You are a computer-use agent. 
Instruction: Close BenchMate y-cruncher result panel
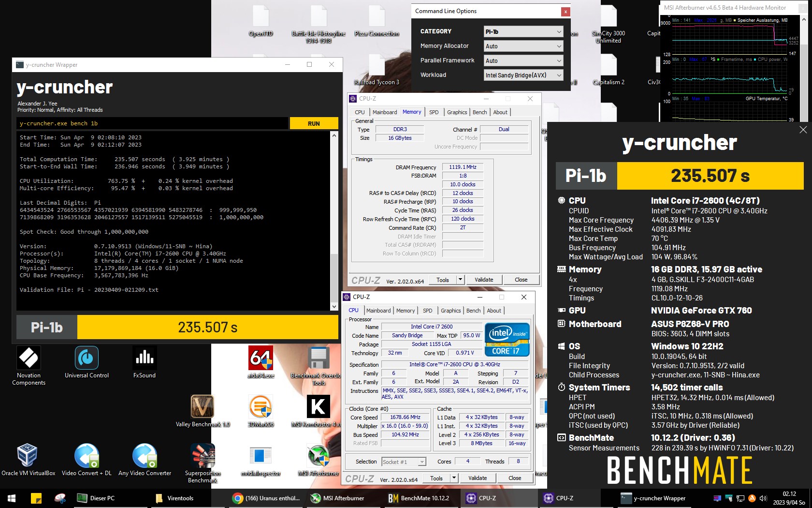coord(803,130)
